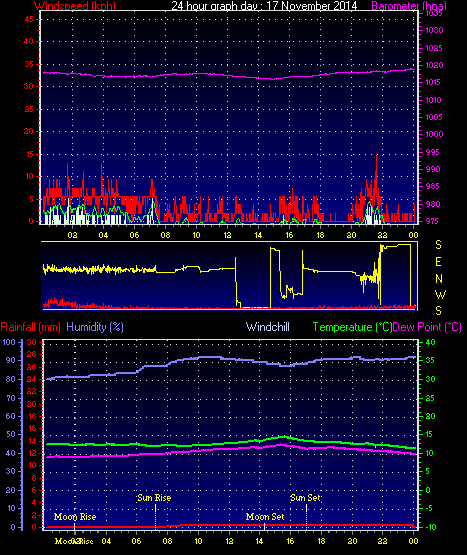The image size is (467, 555).
Task: Click the 1000 value on barometer axis
Action: tap(434, 134)
